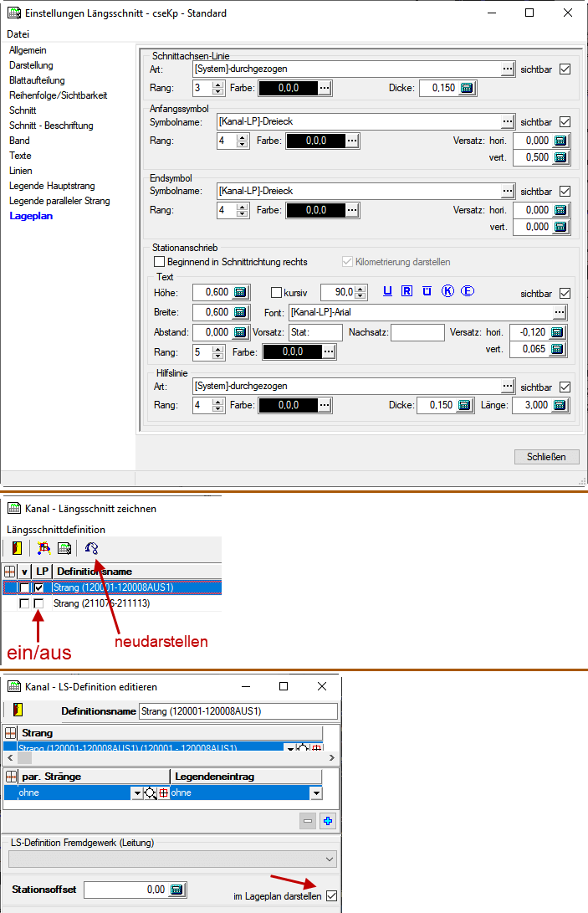
Task: Click the redraw (neudarstellen) toolbar icon
Action: click(x=92, y=548)
